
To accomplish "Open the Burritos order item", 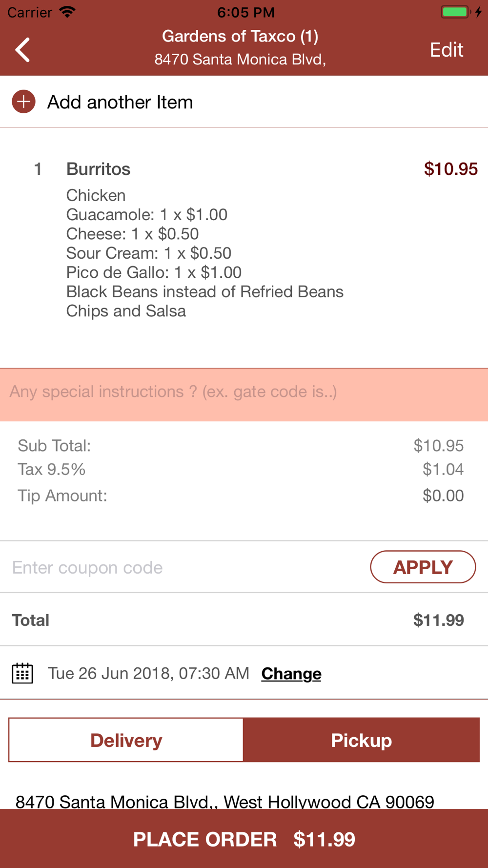I will (x=99, y=169).
